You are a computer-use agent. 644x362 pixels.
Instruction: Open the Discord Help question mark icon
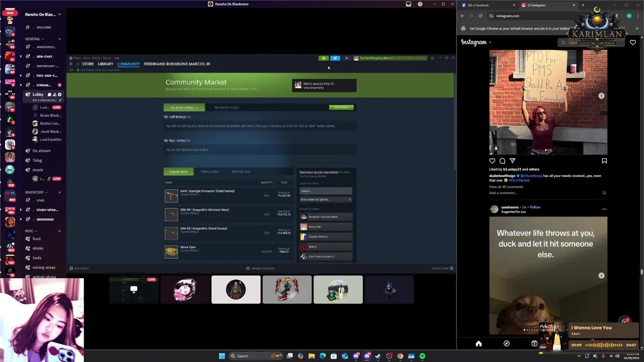(420, 4)
